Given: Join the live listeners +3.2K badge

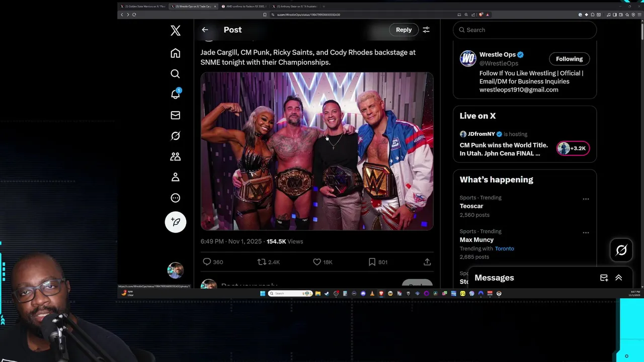Looking at the screenshot, I should click(573, 148).
